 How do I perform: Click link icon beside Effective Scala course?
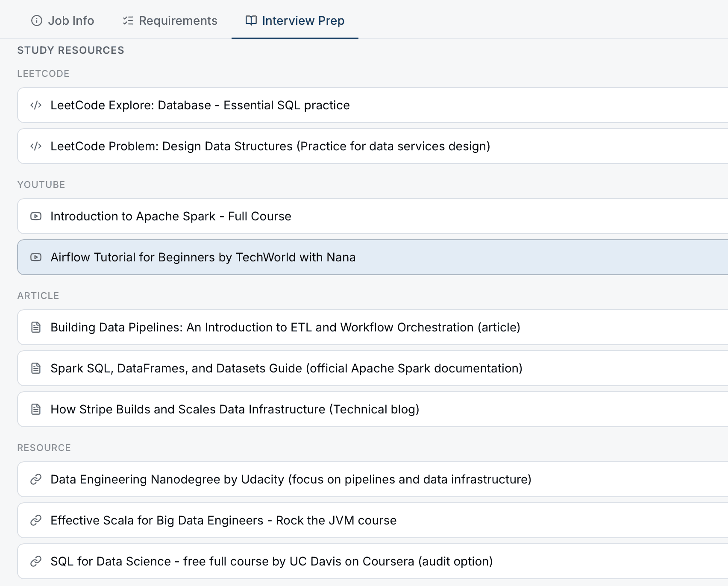pyautogui.click(x=36, y=520)
